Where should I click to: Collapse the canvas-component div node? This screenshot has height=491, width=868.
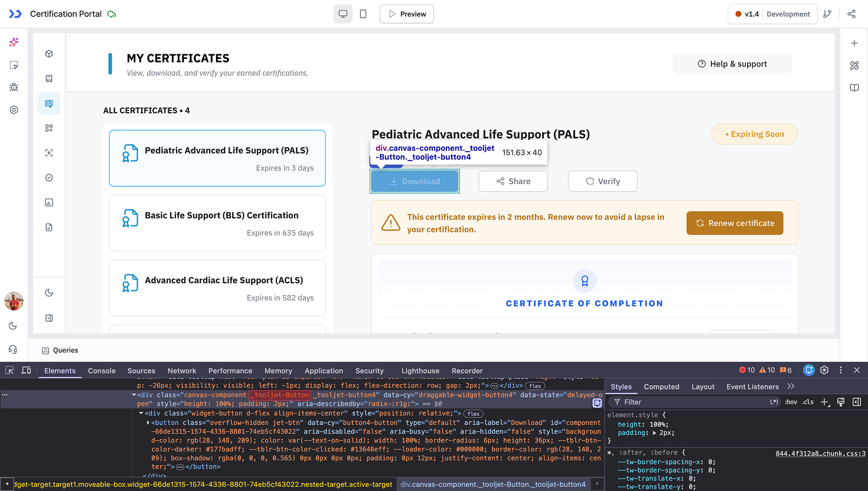click(x=134, y=395)
